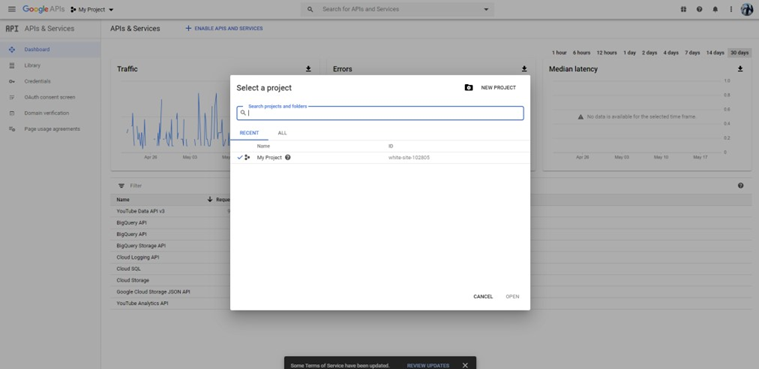Switch to the RECENT projects tab
The width and height of the screenshot is (759, 369).
(x=249, y=133)
